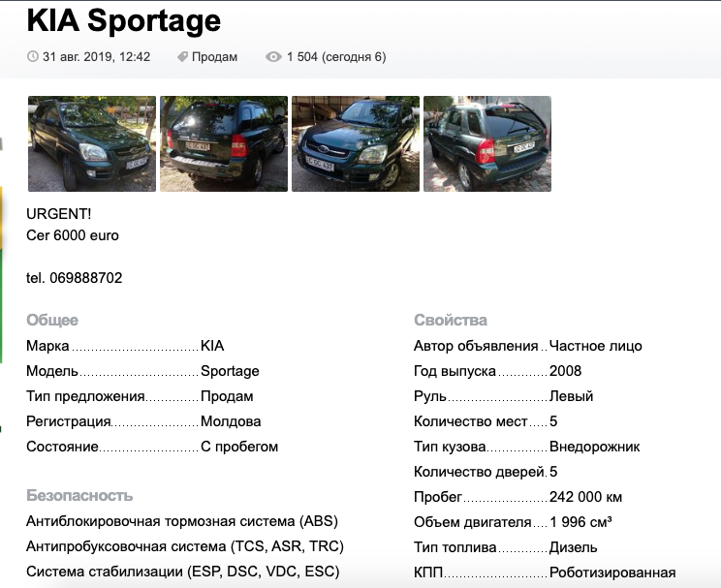Click the phone number 069888702
Viewport: 721px width, 588px height.
[86, 278]
